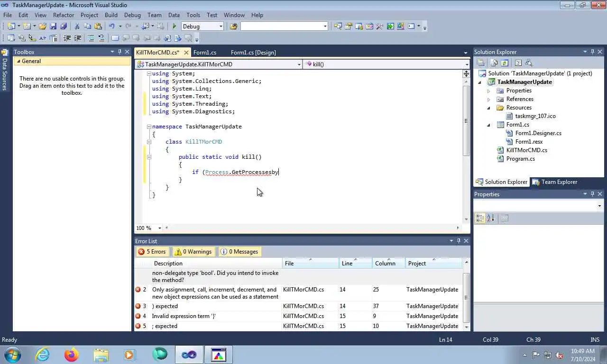Viewport: 607px width, 364px height.
Task: Click the Increase Line Indent icon
Action: pyautogui.click(x=77, y=38)
